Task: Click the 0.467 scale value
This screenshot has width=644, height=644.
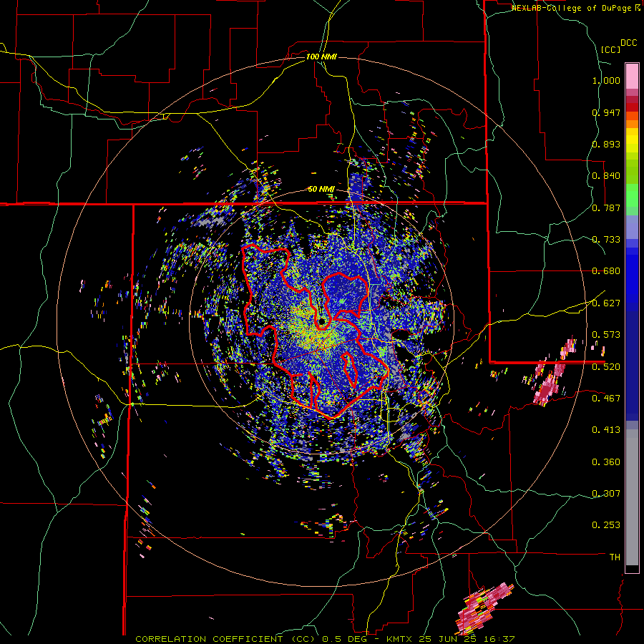Action: pos(606,399)
